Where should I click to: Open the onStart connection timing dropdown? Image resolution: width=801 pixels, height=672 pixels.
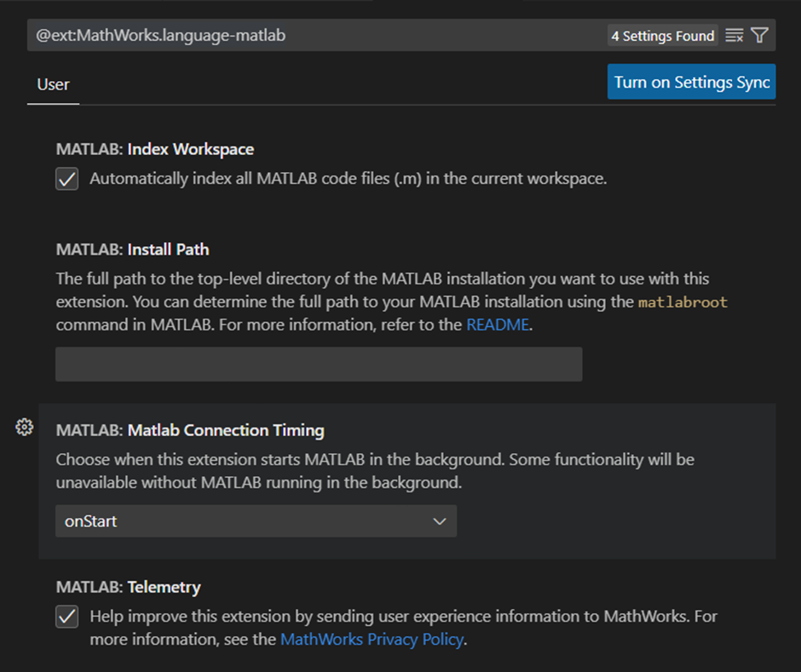256,521
